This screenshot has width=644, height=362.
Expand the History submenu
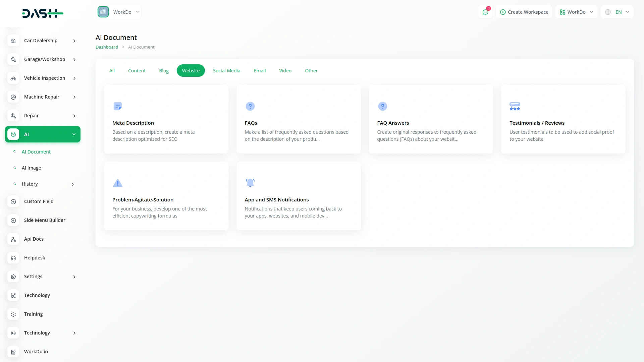[x=44, y=184]
